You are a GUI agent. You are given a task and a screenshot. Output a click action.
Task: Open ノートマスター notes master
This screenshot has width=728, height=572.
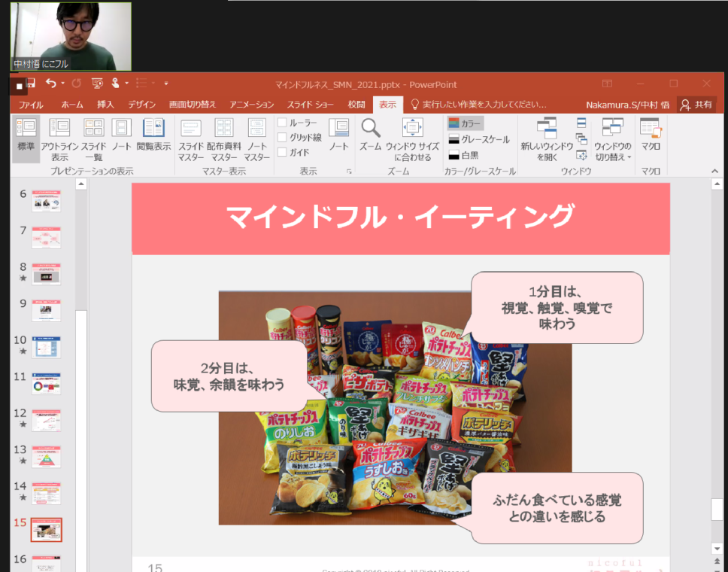coord(256,139)
